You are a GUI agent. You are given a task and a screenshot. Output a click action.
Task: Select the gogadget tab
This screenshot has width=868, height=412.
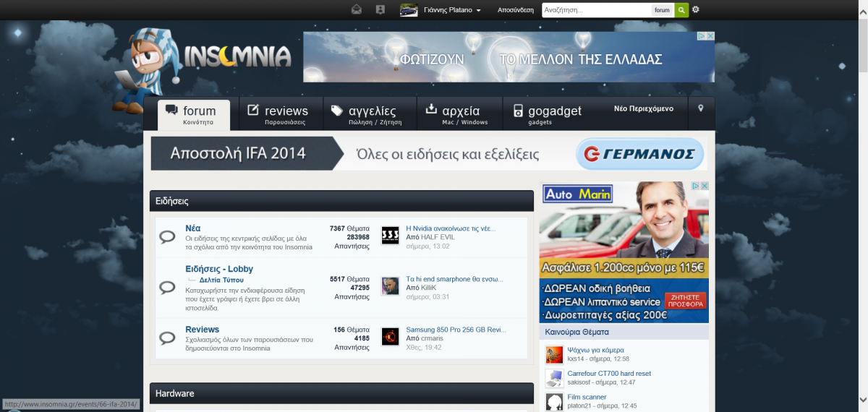(x=548, y=115)
